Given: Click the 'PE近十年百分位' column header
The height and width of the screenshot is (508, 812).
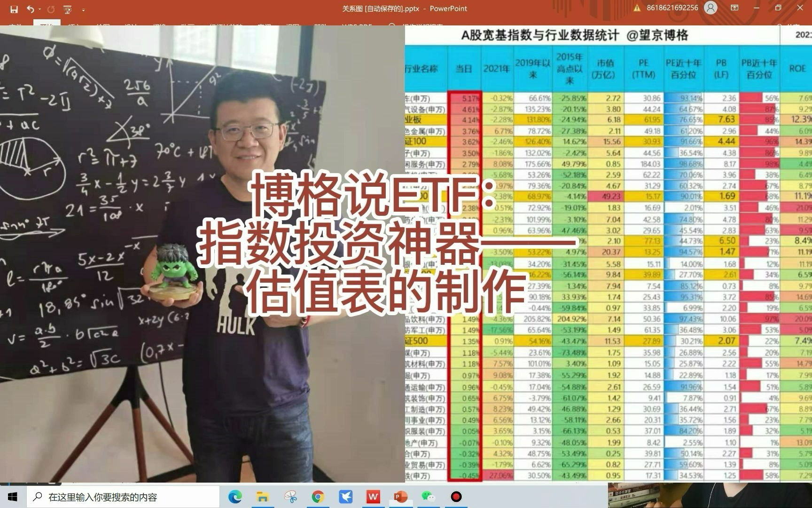Looking at the screenshot, I should pos(683,69).
